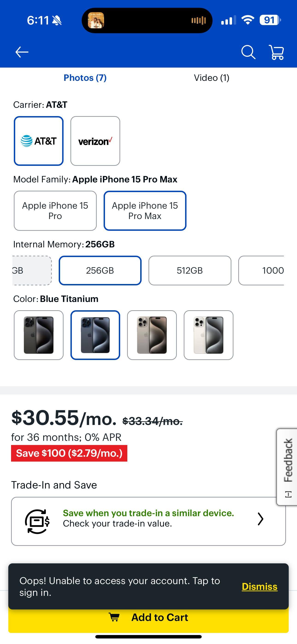
Task: Select the 512GB storage option
Action: (190, 270)
